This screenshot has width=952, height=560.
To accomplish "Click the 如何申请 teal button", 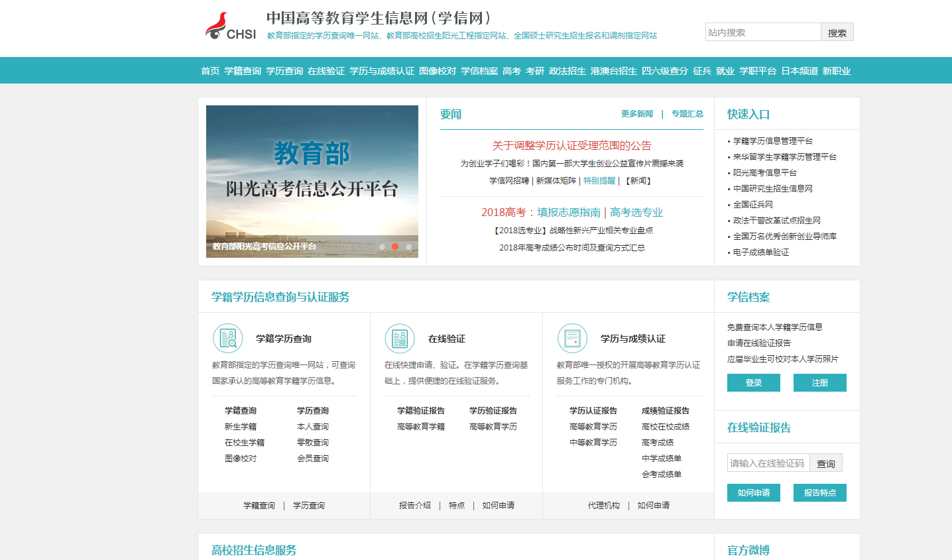I will point(754,493).
